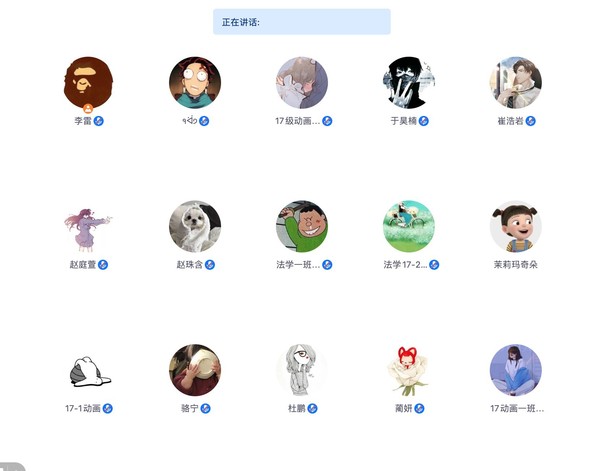Click the muted mic icon beside 于昊楠
The width and height of the screenshot is (598, 471).
tap(424, 121)
